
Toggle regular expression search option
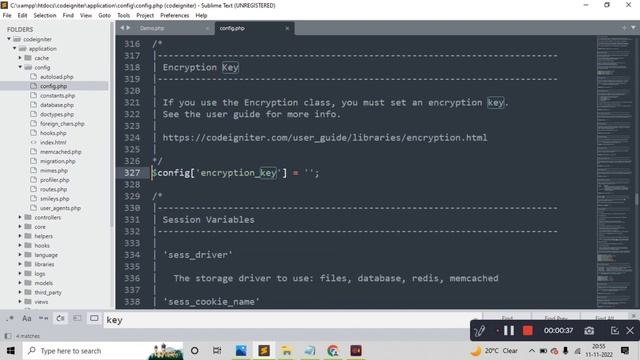[x=9, y=318]
